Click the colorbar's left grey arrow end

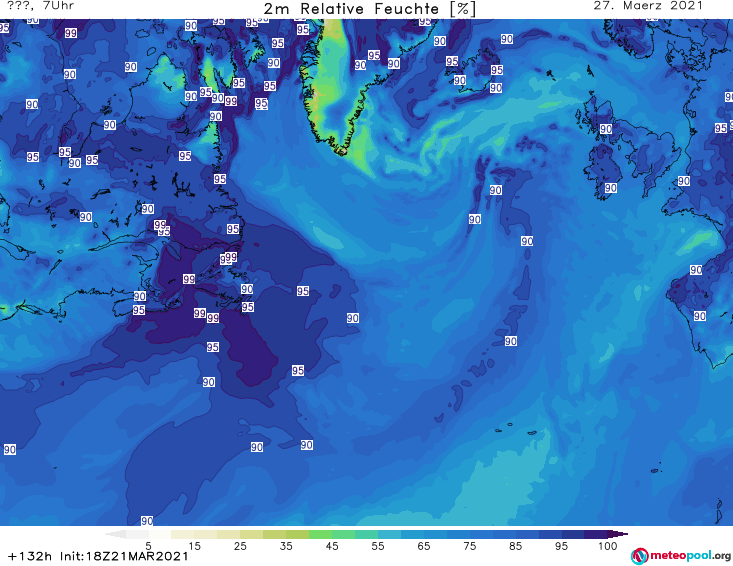tap(115, 534)
